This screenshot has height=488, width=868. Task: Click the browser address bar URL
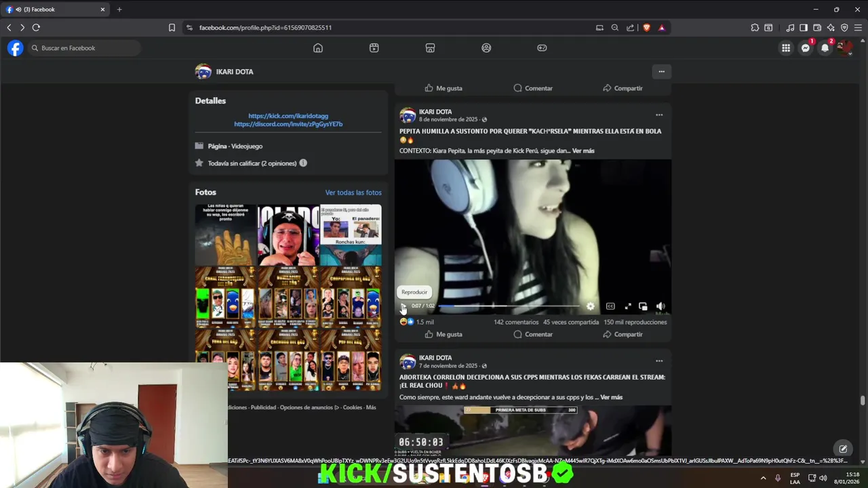coord(265,28)
